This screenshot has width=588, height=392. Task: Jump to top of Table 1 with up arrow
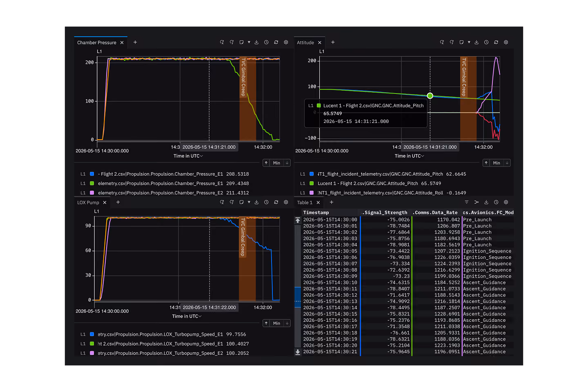298,220
